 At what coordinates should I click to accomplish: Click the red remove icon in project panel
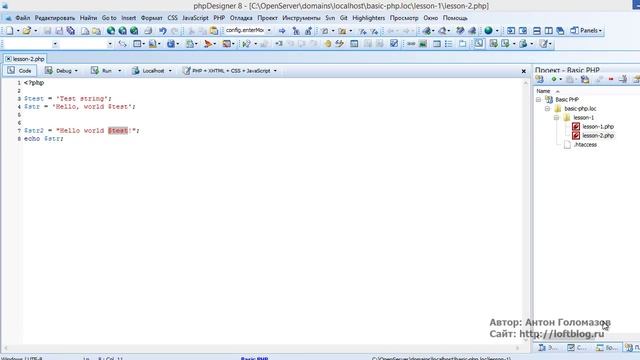pos(611,80)
